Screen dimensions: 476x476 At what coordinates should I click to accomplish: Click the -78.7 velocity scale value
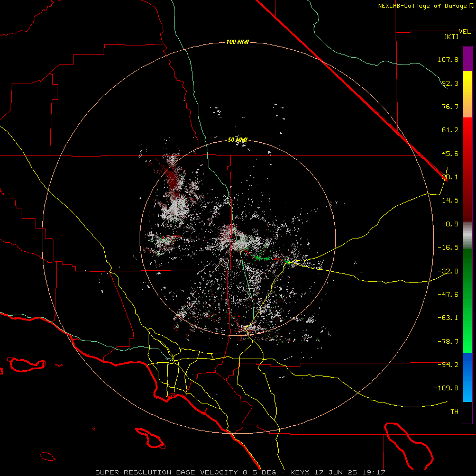[x=448, y=342]
